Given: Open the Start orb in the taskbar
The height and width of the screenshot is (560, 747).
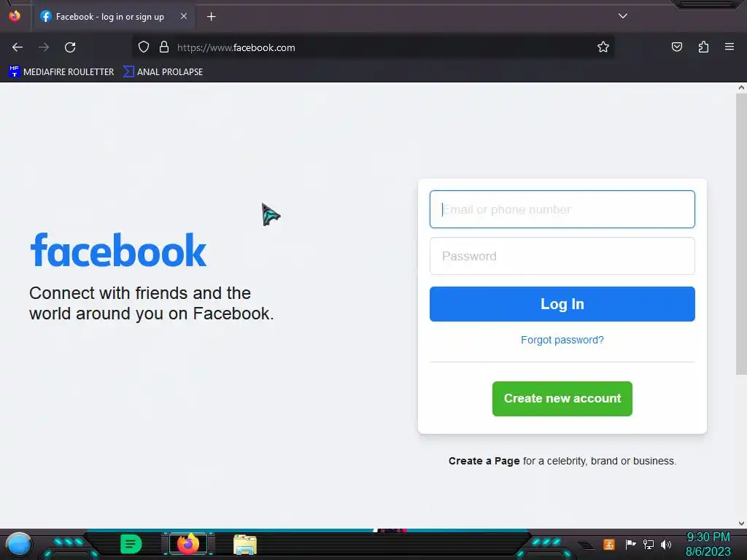Looking at the screenshot, I should 19,544.
